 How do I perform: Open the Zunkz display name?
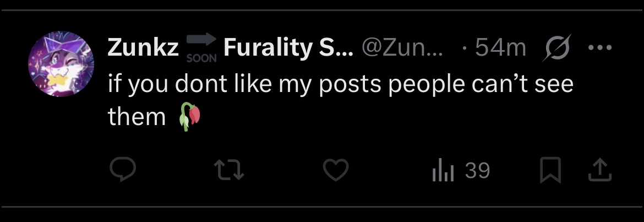[143, 48]
